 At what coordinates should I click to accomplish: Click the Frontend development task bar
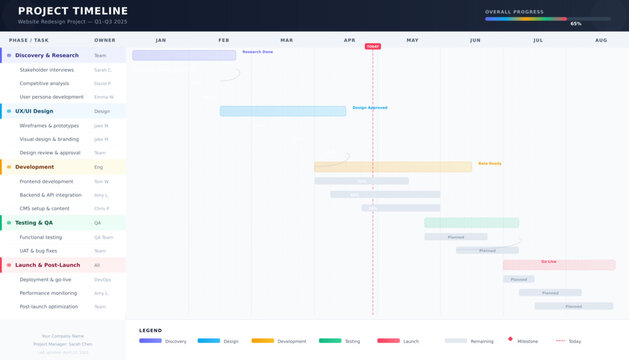[361, 181]
